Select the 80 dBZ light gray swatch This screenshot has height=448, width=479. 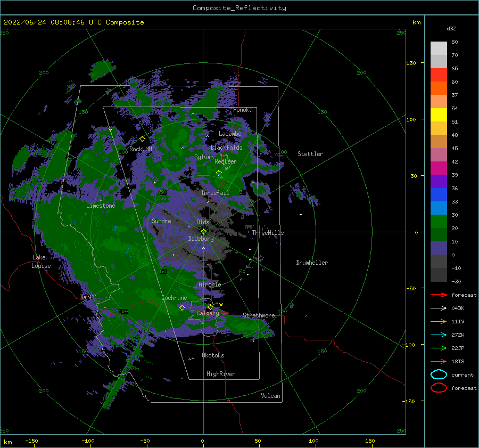[x=439, y=48]
